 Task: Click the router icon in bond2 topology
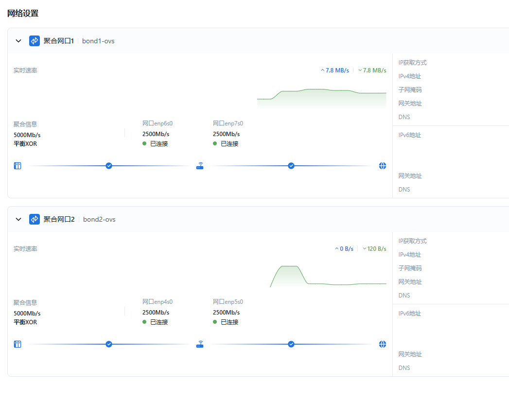[x=200, y=344]
